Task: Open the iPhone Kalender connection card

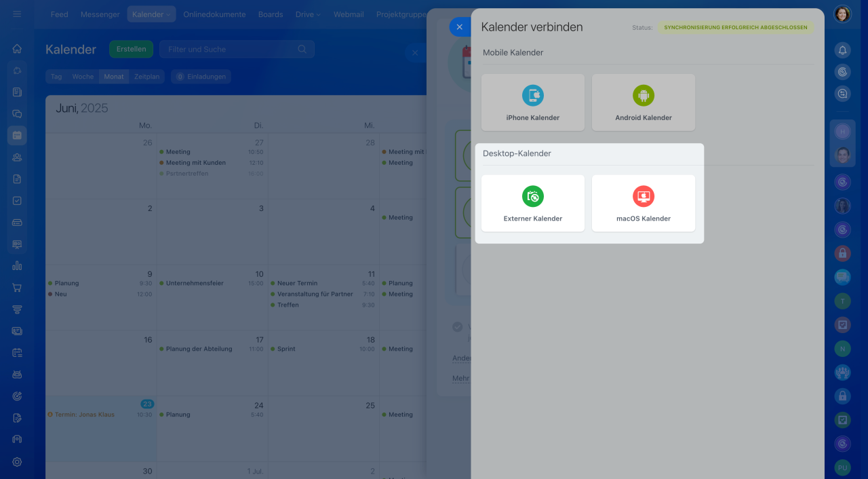Action: 533,102
